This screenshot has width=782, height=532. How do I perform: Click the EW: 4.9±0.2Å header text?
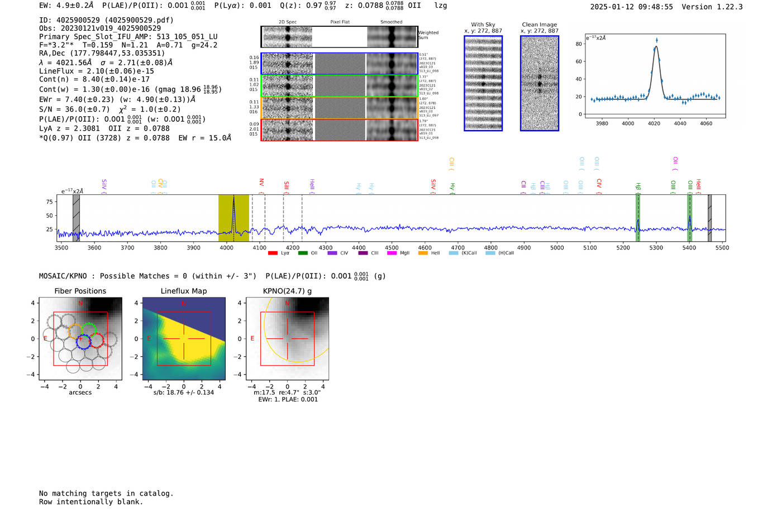pos(66,6)
